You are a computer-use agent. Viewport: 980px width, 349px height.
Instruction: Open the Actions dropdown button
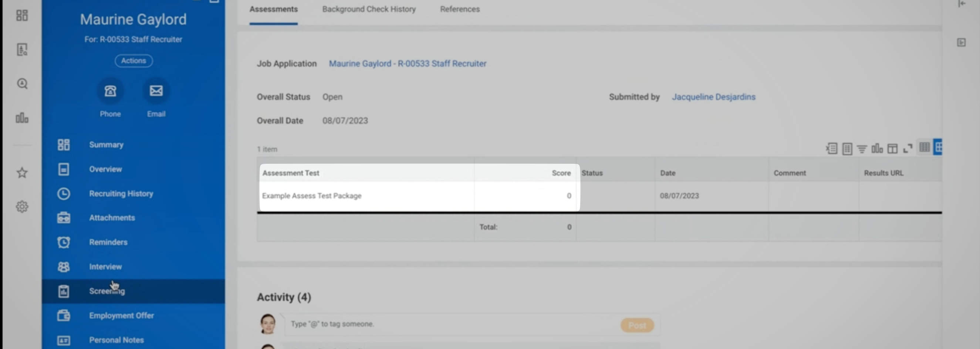pos(134,61)
